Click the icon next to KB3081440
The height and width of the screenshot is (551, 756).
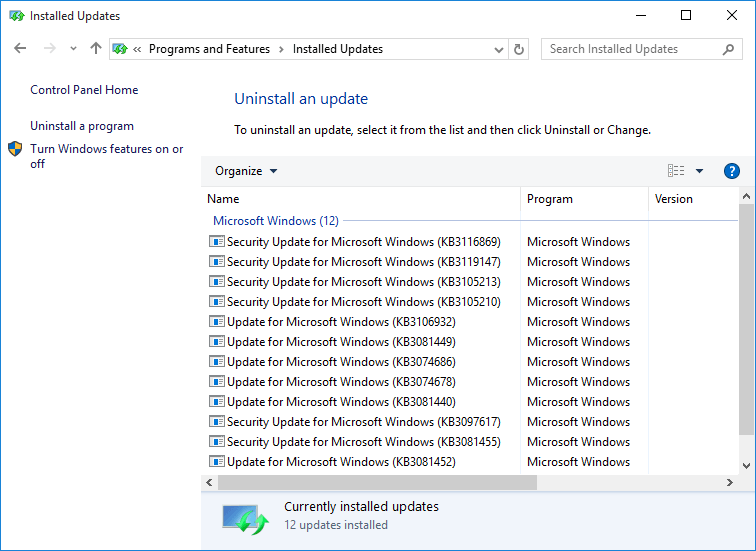pyautogui.click(x=217, y=401)
